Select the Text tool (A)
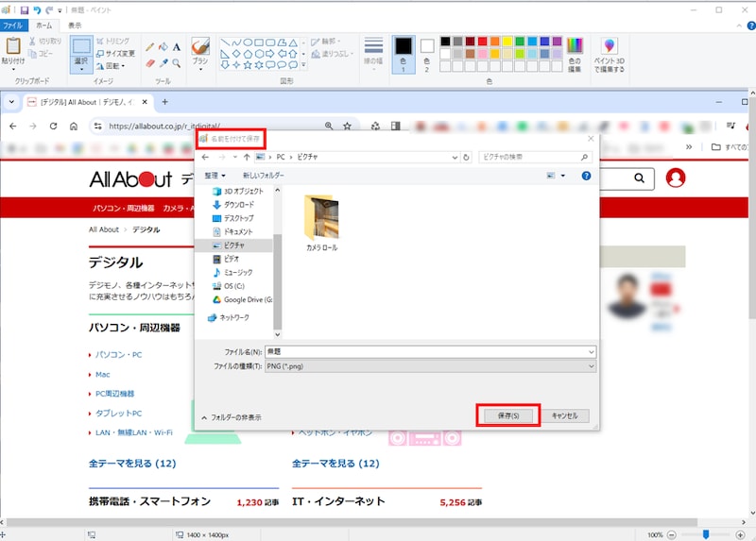 pos(177,46)
